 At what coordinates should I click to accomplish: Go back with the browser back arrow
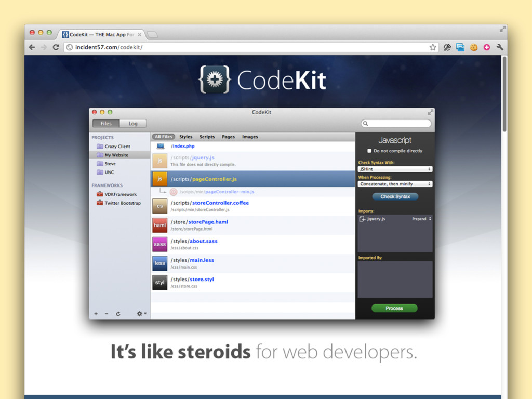tap(32, 47)
